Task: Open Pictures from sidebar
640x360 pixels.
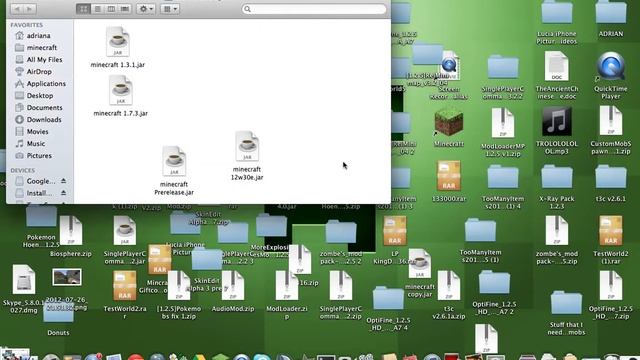Action: [40, 156]
